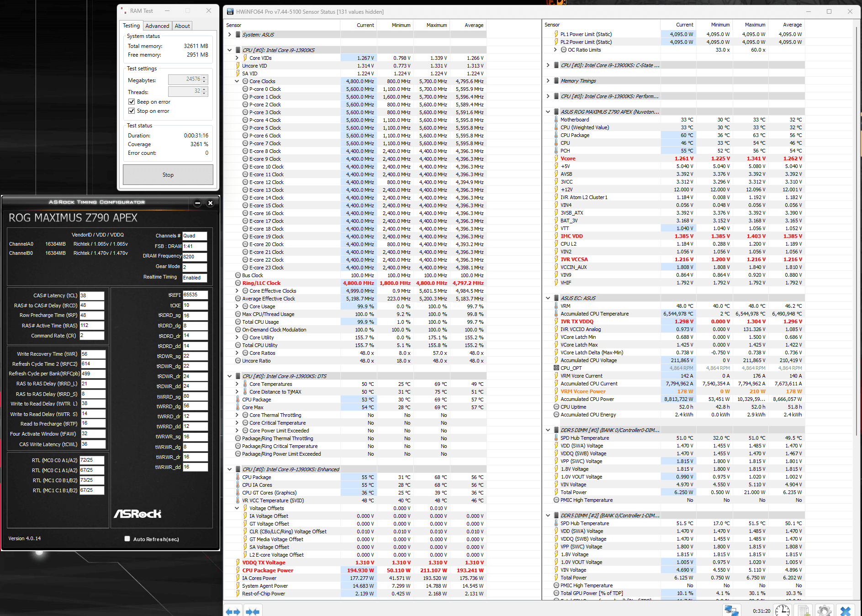Viewport: 862px width, 616px height.
Task: Open HWiNFO sensor settings gear icon
Action: (x=825, y=611)
